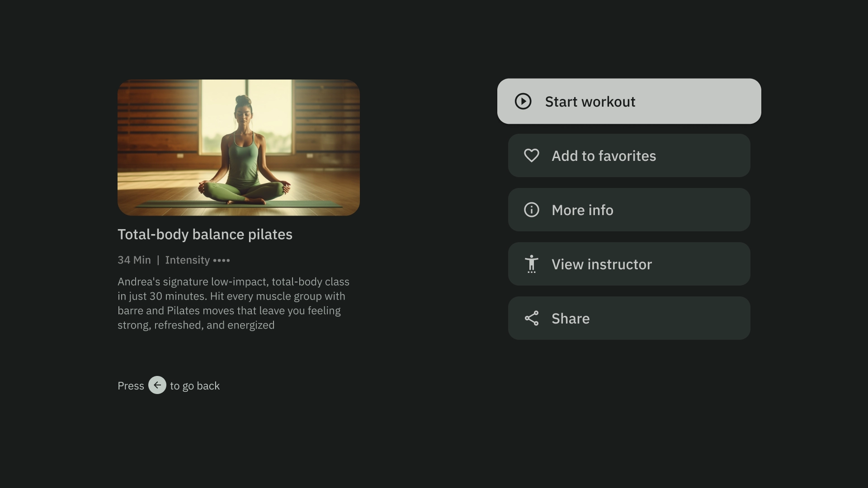Click the pilates workout thumbnail image
The width and height of the screenshot is (868, 488).
[x=239, y=148]
